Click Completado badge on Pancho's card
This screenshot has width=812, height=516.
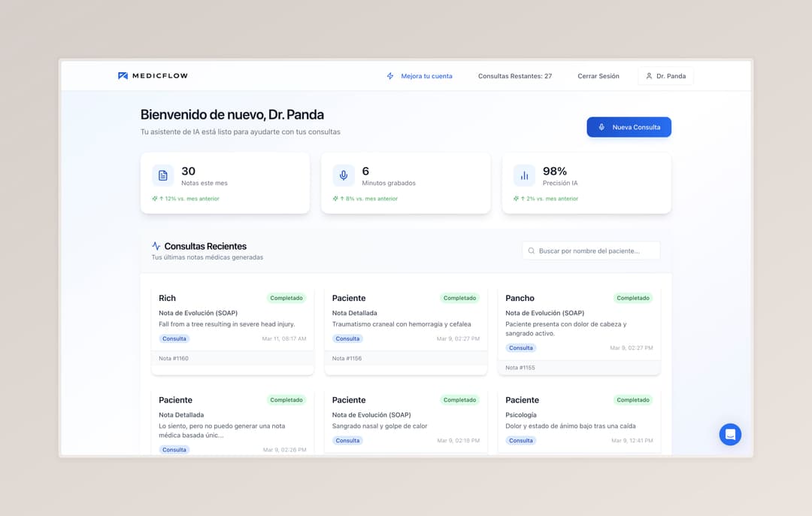click(x=633, y=298)
